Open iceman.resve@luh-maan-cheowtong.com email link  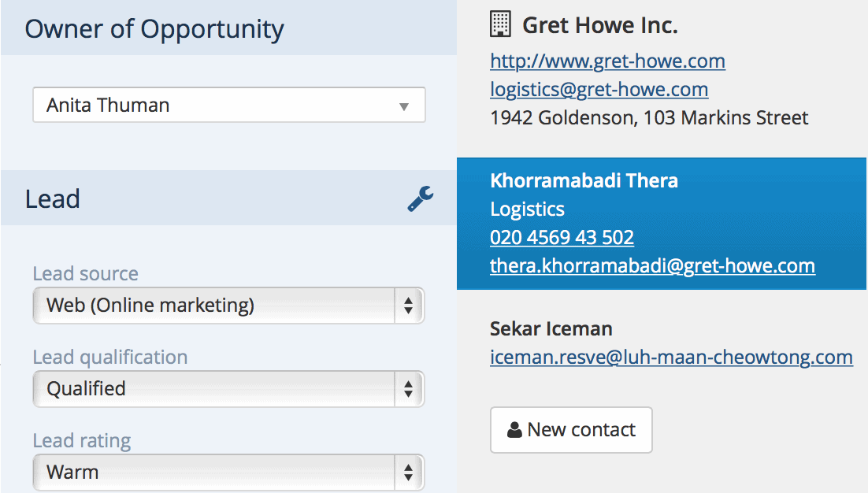pyautogui.click(x=671, y=357)
